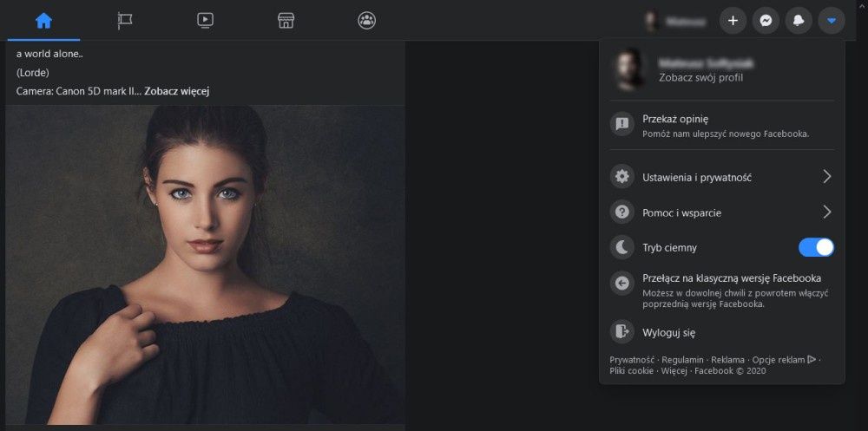The image size is (868, 431).
Task: Click the Więcej footer link
Action: point(674,370)
